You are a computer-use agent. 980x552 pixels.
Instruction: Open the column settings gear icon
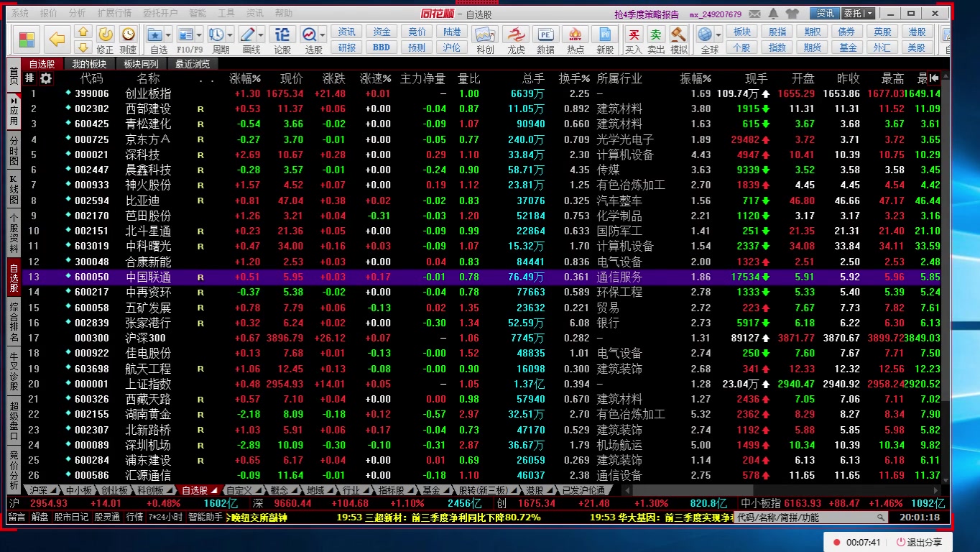click(x=46, y=78)
